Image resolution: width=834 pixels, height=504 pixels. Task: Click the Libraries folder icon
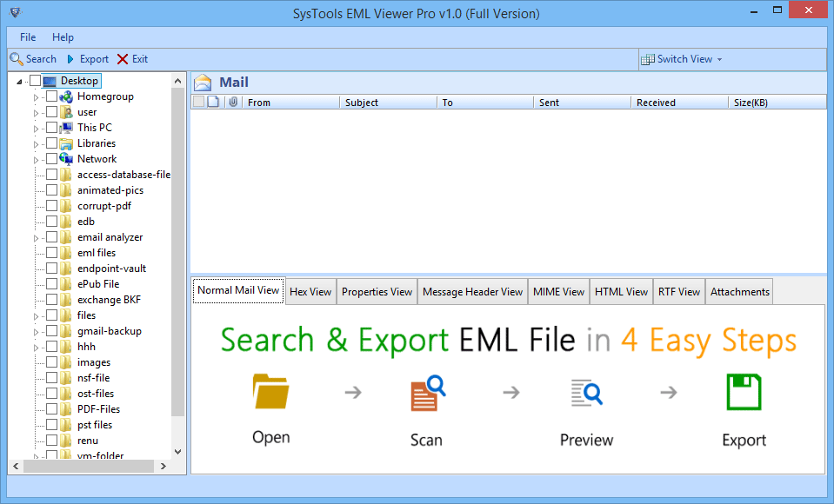click(x=66, y=143)
